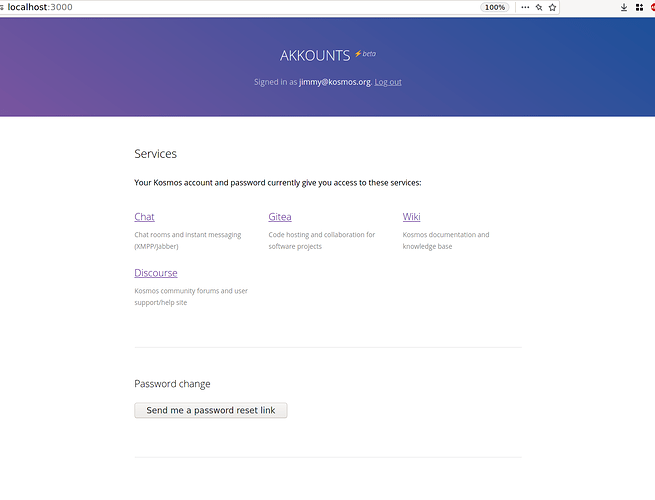Click the jimmy@kosmos.org signed-in address
Screen dimensions: 655x500
click(x=335, y=82)
